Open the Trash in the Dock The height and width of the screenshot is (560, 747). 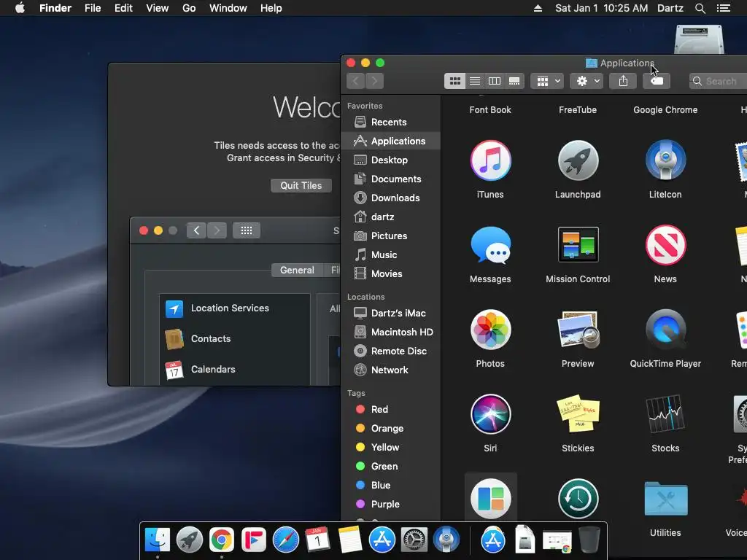pyautogui.click(x=589, y=540)
